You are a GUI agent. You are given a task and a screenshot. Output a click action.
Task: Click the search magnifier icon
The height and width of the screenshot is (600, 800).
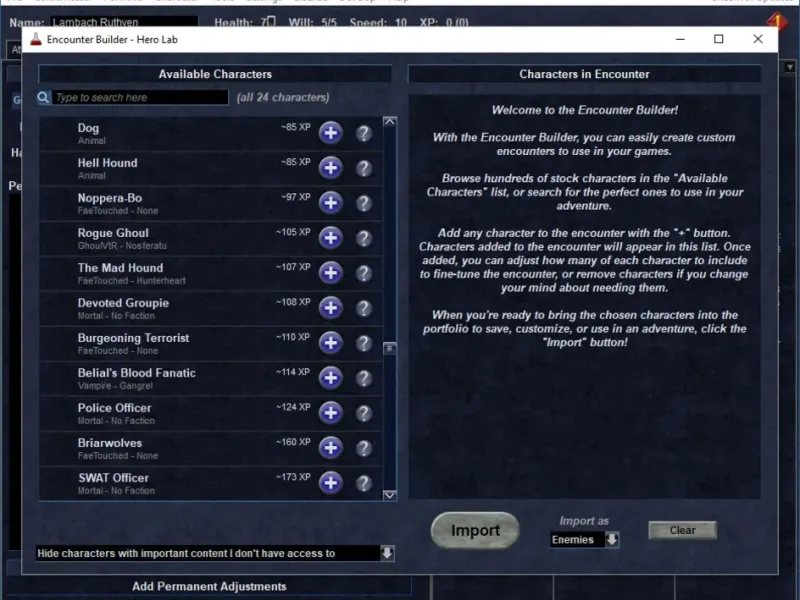click(43, 97)
